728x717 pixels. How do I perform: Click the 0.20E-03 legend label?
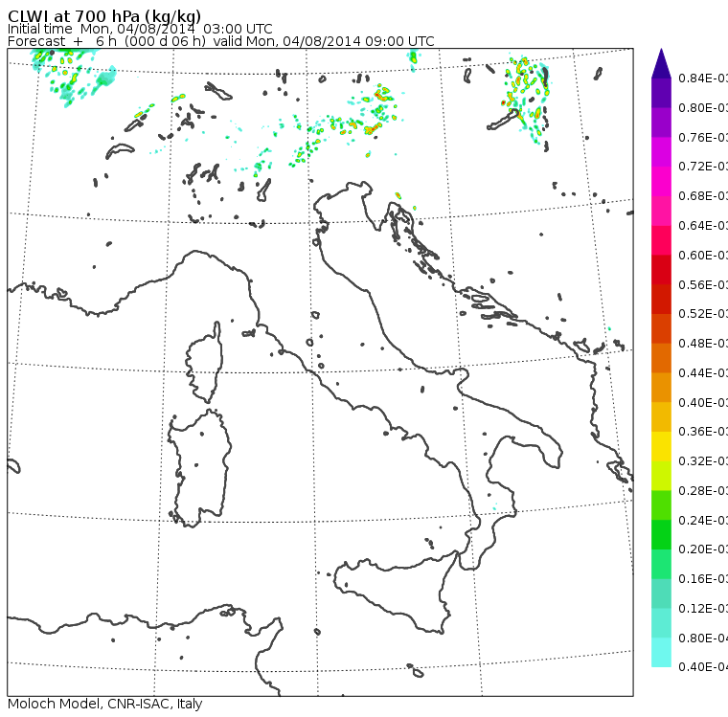(703, 549)
